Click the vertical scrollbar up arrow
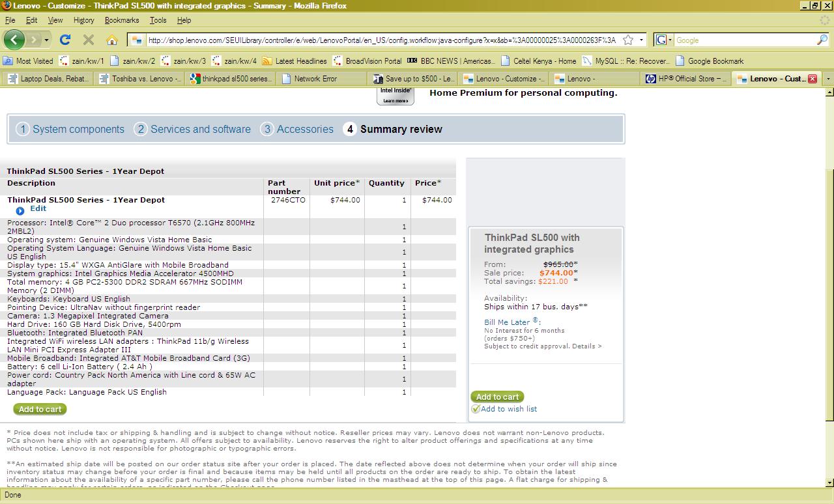Viewport: 834px width, 504px height. 829,93
